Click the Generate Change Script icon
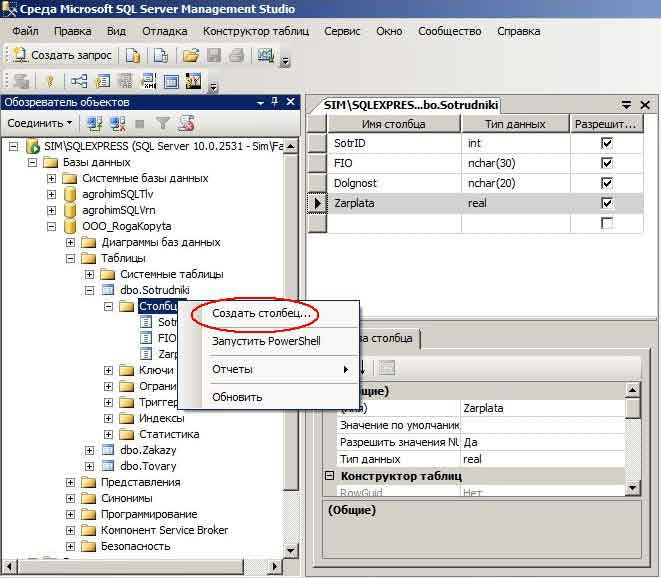Screen dimensions: 661x578 point(20,81)
